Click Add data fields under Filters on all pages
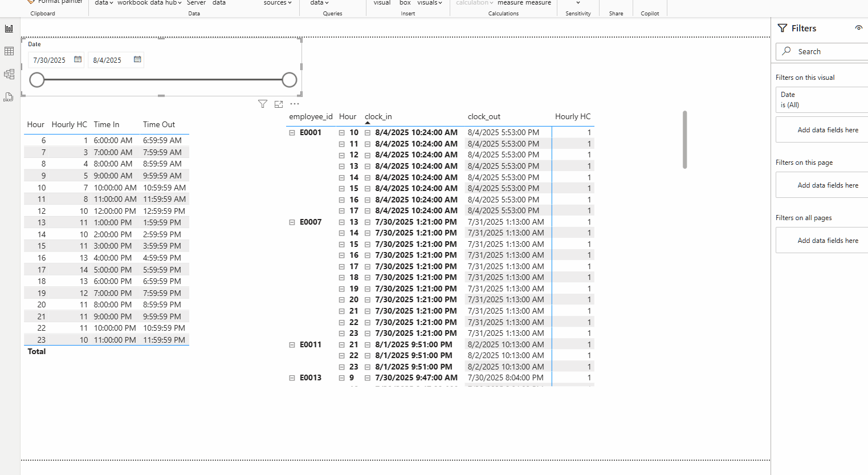Screen dimensions: 868x475 click(x=822, y=241)
